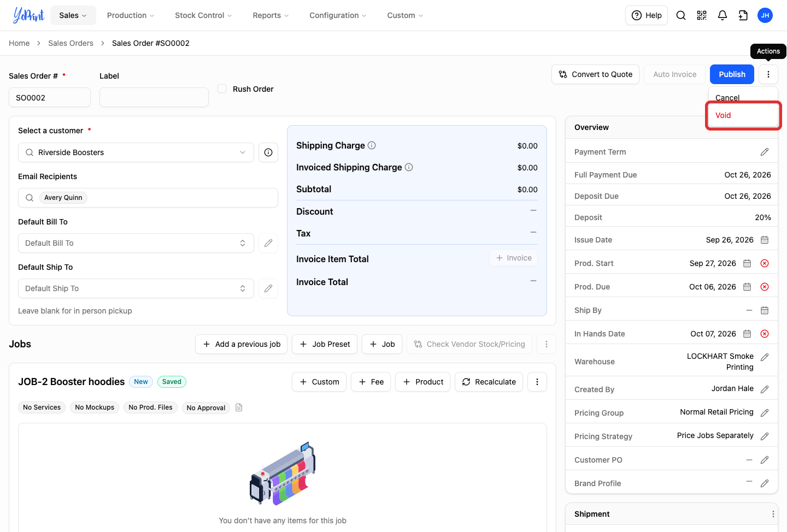Edit the Warehouse pencil icon
Screen dimensions: 787x532
tap(765, 357)
